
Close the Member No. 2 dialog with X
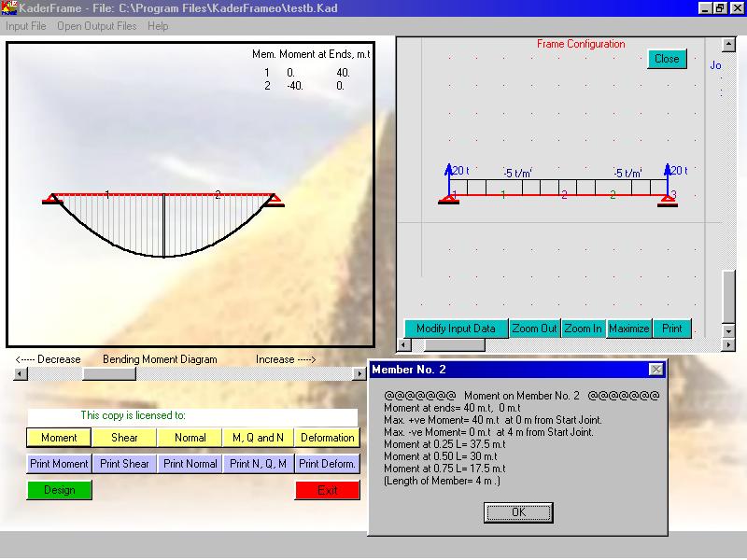[x=655, y=370]
